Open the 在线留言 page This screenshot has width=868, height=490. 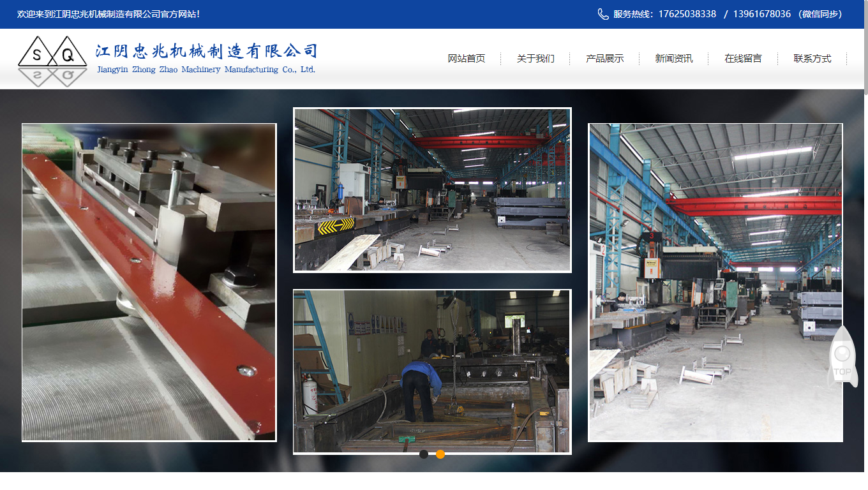click(x=743, y=59)
